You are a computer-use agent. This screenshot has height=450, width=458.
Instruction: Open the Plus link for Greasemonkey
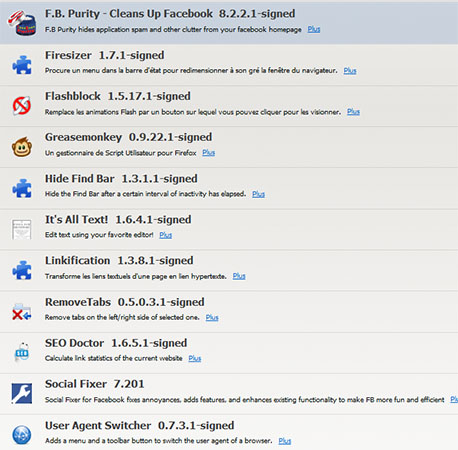pos(209,153)
